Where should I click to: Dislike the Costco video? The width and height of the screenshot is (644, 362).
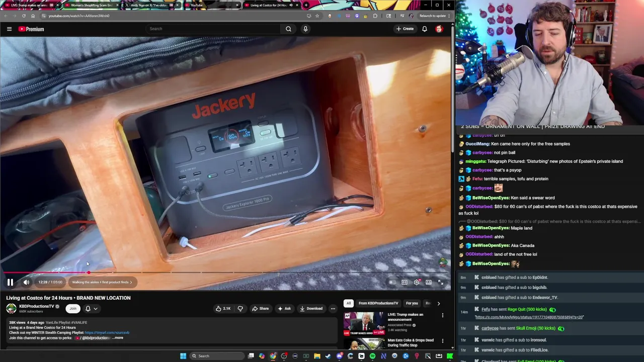click(x=240, y=309)
